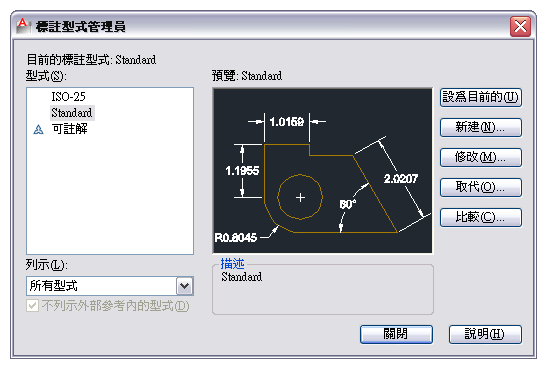Toggle 不列示外部參考內的型式 checkbox
547x369 pixels.
pyautogui.click(x=32, y=306)
